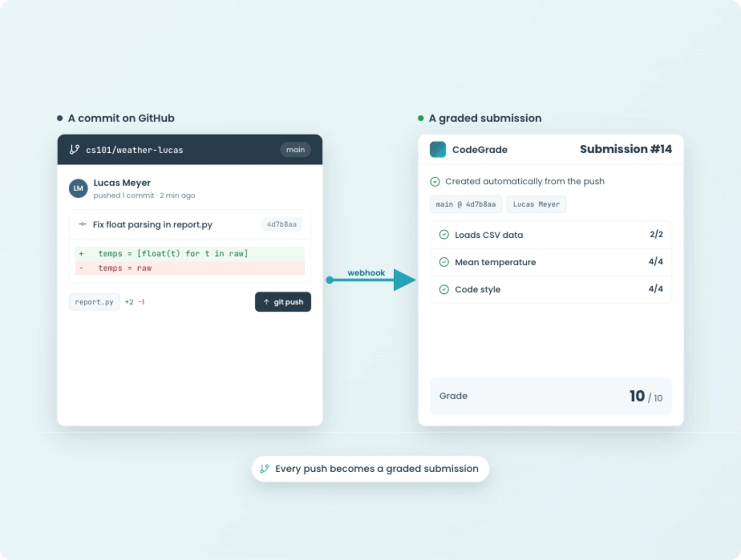
Task: Click the Submission #14 title
Action: 626,149
